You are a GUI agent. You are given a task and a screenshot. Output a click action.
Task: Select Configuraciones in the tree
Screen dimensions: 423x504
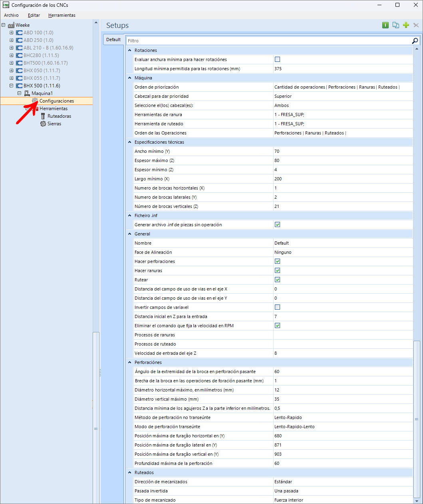point(57,101)
